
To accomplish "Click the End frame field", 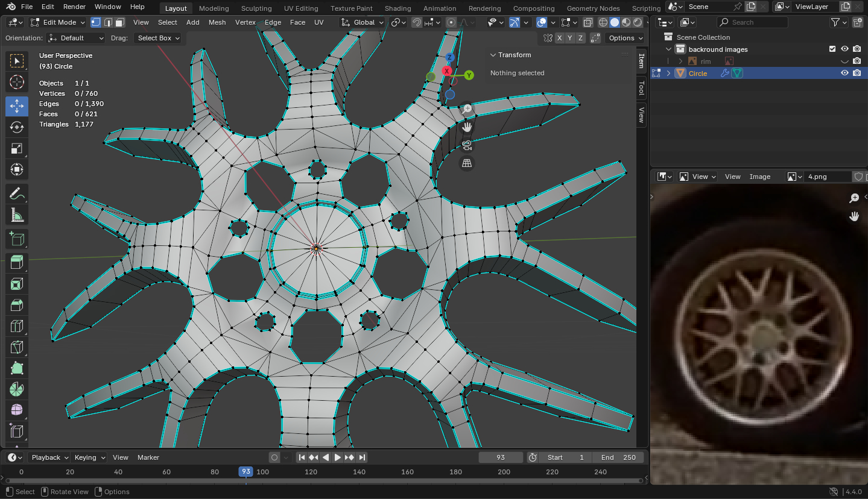I will click(x=618, y=457).
